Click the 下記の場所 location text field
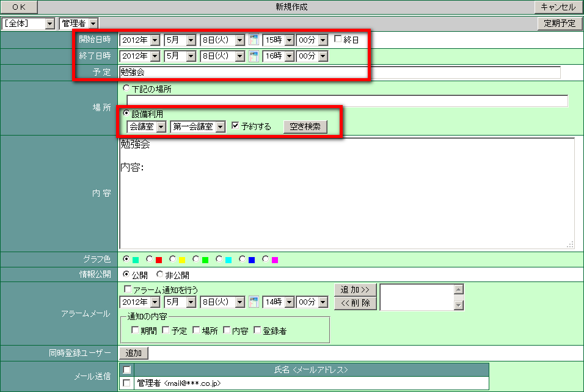The width and height of the screenshot is (584, 392). point(348,101)
